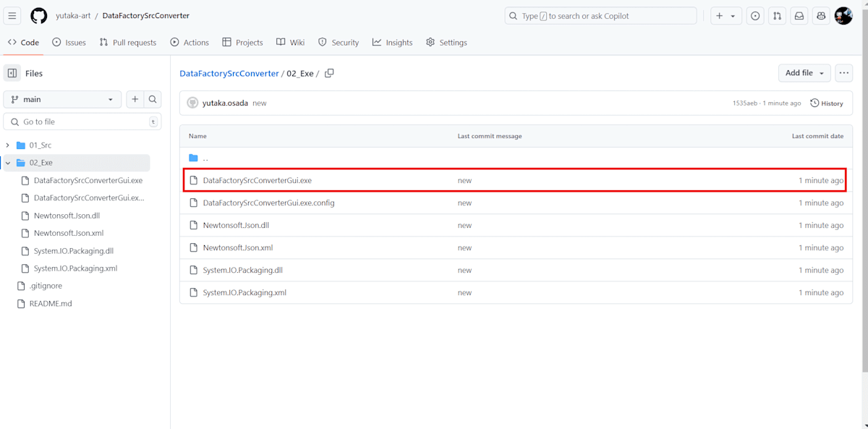Viewport: 868px width, 429px height.
Task: Open Newtonsoft.Json.xml in the file table
Action: [238, 247]
